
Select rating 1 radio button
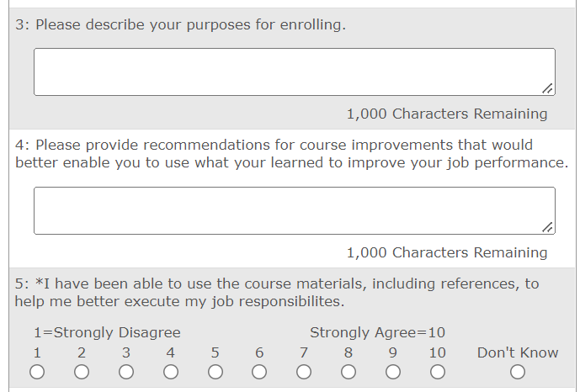pos(38,372)
